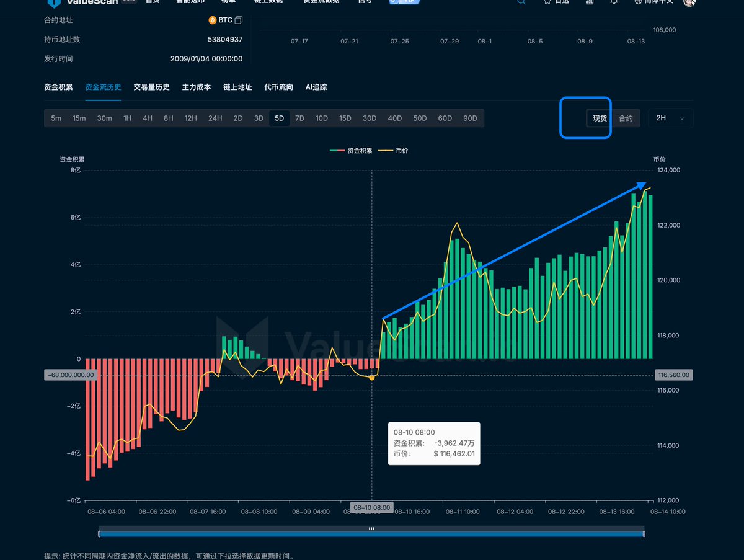Switch the range to 30D
This screenshot has height=560, width=744.
370,118
